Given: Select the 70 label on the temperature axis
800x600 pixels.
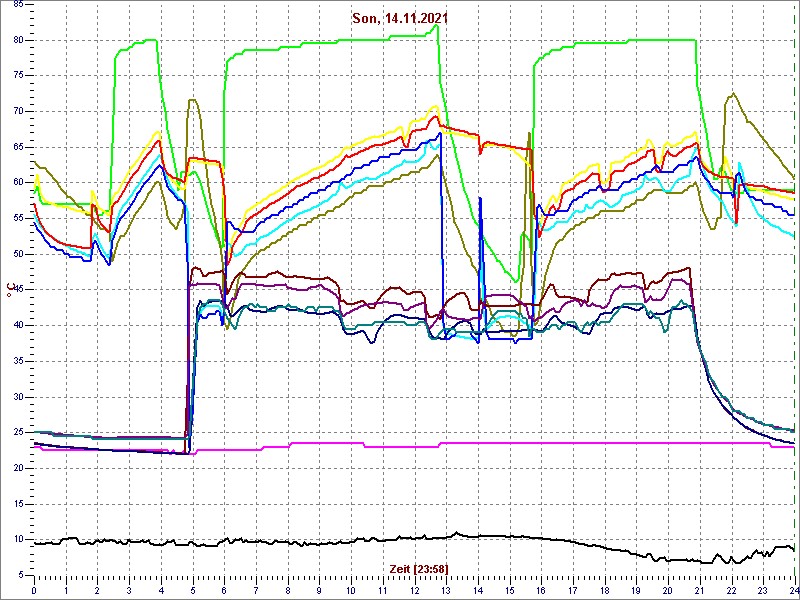Looking at the screenshot, I should (x=16, y=112).
